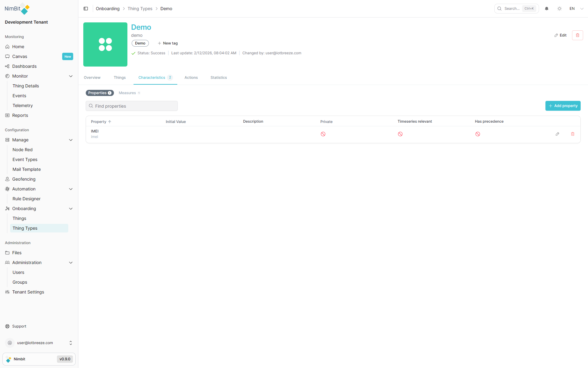Collapse the Onboarding menu section
Screen dimensions: 588x368
71,209
